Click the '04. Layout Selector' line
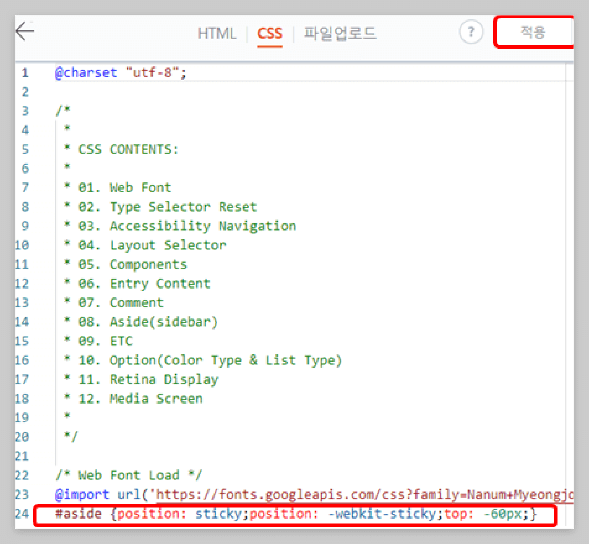This screenshot has width=589, height=544. click(x=145, y=245)
